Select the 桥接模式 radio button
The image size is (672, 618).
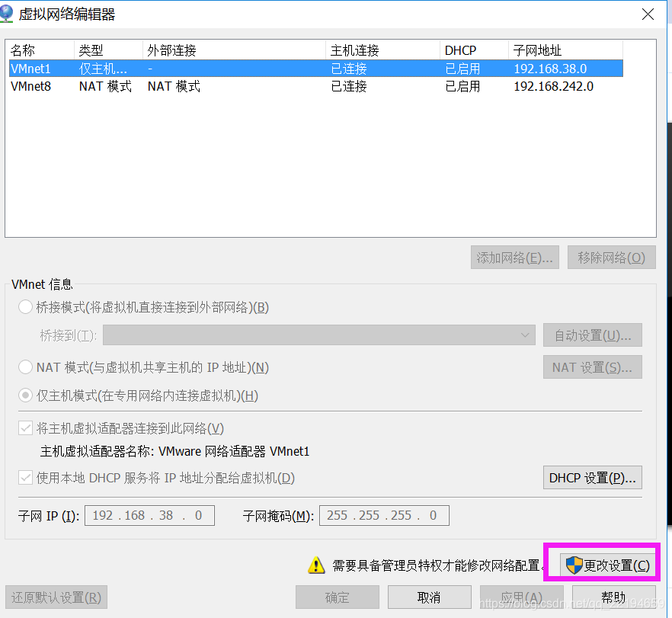(x=25, y=307)
